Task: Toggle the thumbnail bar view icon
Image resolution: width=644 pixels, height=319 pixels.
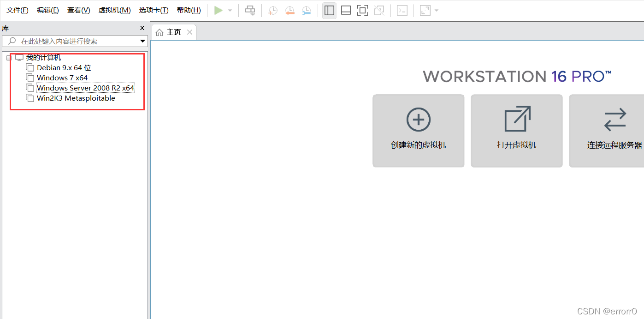Action: point(346,10)
